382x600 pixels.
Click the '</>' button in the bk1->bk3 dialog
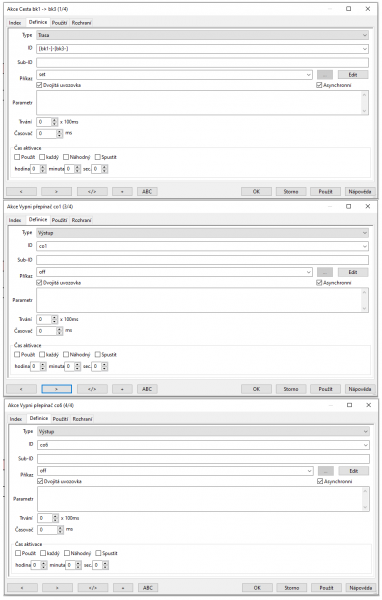pos(92,191)
